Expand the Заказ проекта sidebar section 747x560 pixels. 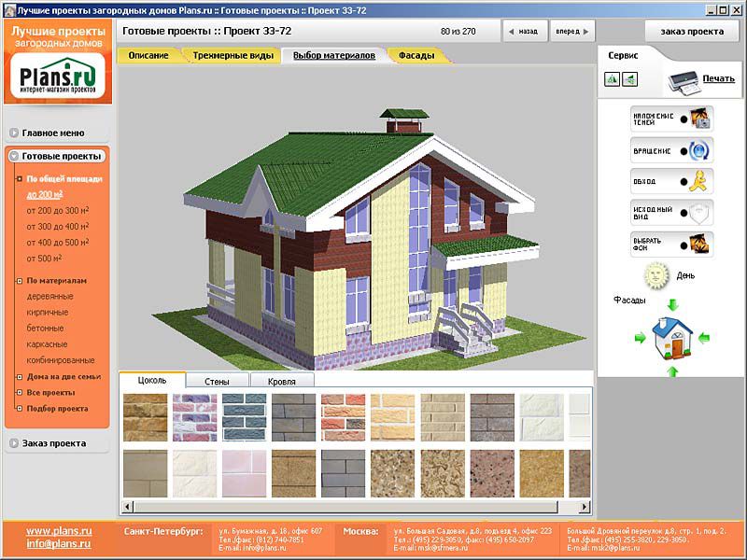pyautogui.click(x=56, y=444)
